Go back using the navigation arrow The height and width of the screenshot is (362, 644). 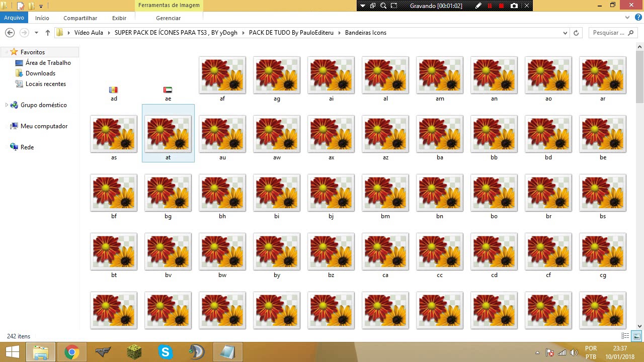[10, 32]
